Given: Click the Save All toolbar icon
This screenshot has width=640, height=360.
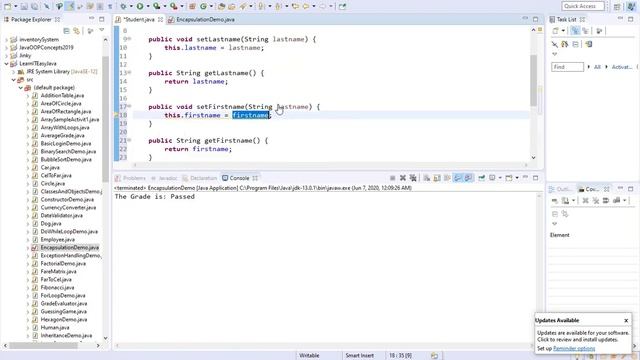Looking at the screenshot, I should pyautogui.click(x=35, y=7).
